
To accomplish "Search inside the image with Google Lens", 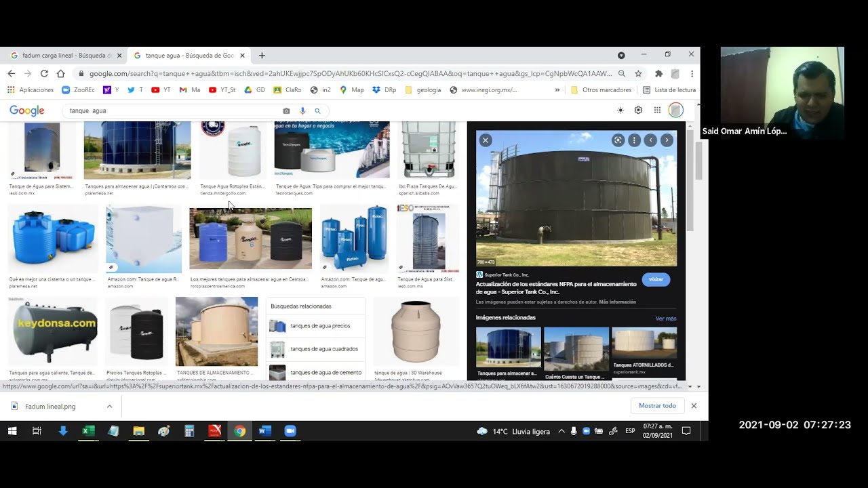I will pyautogui.click(x=618, y=140).
